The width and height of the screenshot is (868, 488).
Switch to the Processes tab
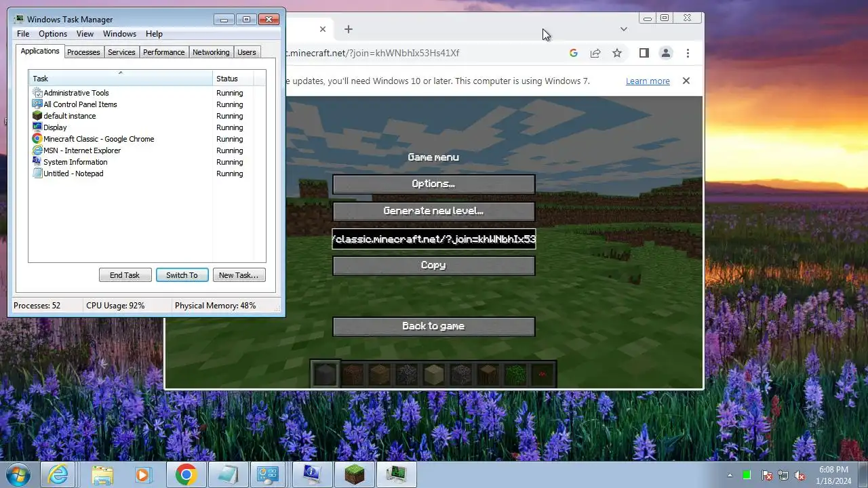pyautogui.click(x=83, y=52)
